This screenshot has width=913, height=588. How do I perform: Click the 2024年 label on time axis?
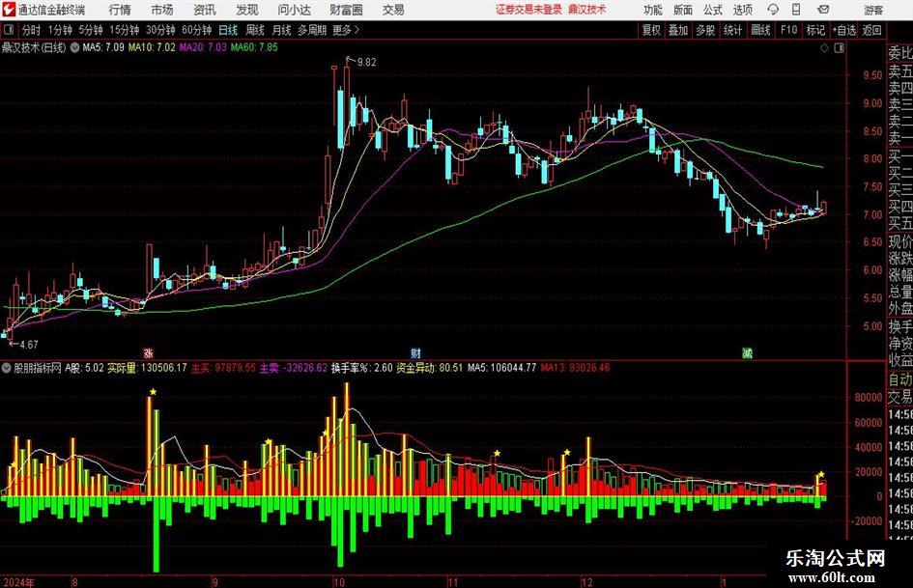pos(18,582)
